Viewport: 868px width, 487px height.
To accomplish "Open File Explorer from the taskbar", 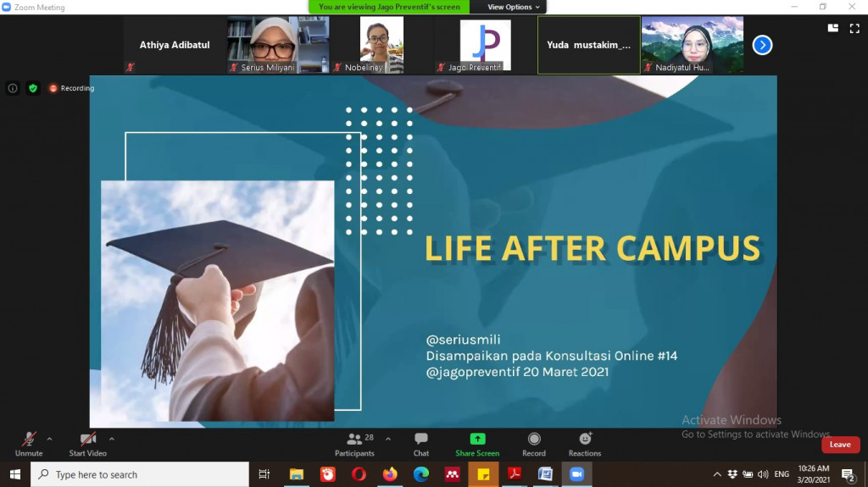I will [297, 474].
